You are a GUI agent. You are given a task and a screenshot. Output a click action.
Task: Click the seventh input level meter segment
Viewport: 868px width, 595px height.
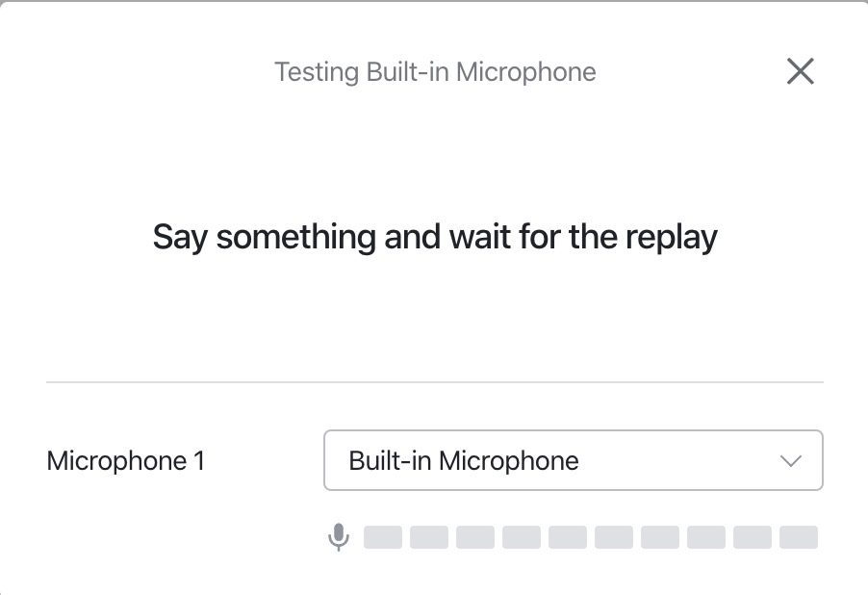pos(660,537)
